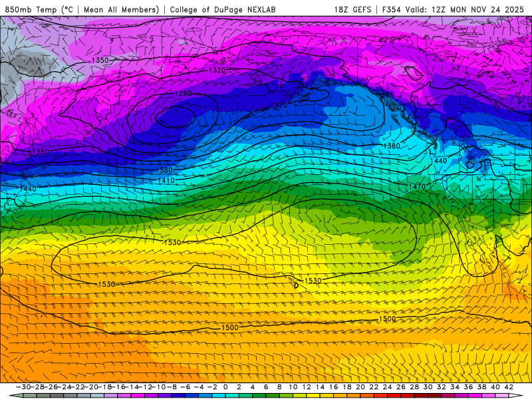Screen dimensions: 532x399
Task: Click the 'F354' forecast hour in header
Action: (x=391, y=9)
